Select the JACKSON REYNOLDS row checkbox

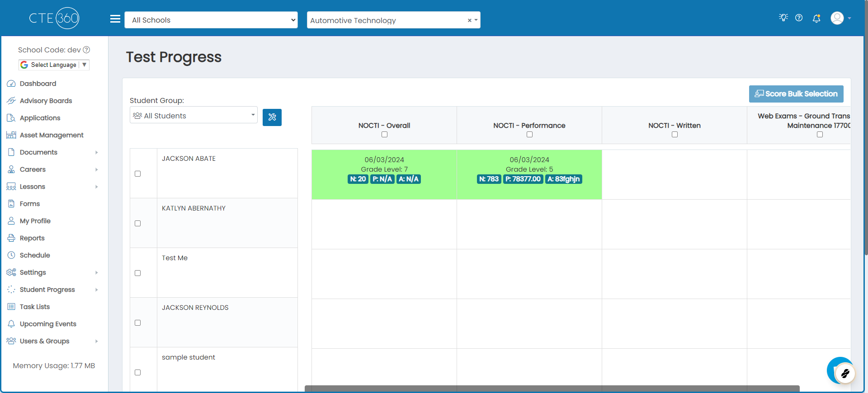(x=138, y=323)
